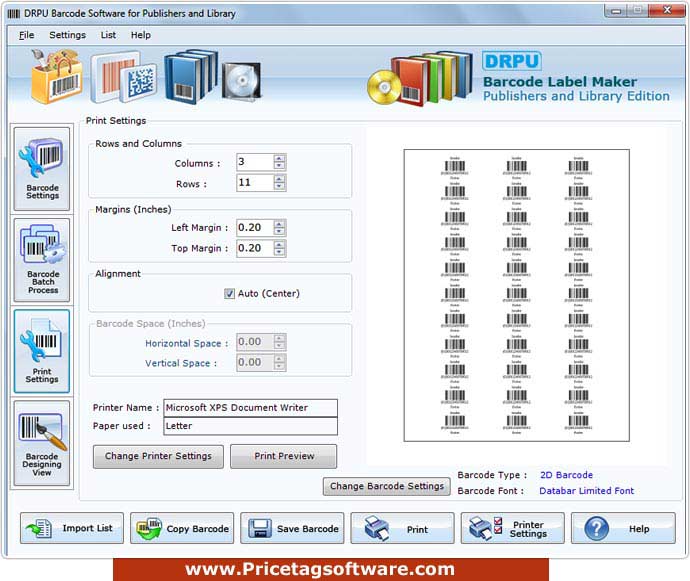Click Change Printer Settings button

[158, 456]
